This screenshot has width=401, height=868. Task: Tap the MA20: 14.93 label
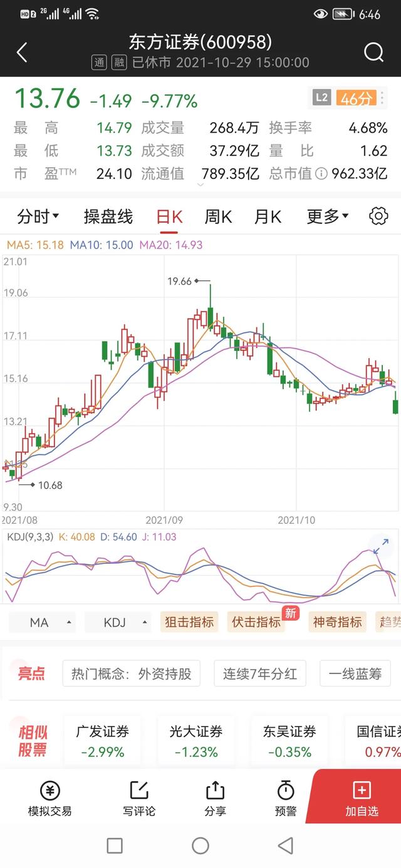(171, 245)
